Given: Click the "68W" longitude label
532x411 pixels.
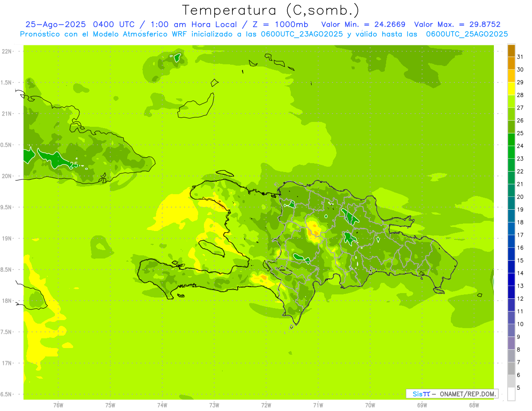Looking at the screenshot, I should coord(474,405).
